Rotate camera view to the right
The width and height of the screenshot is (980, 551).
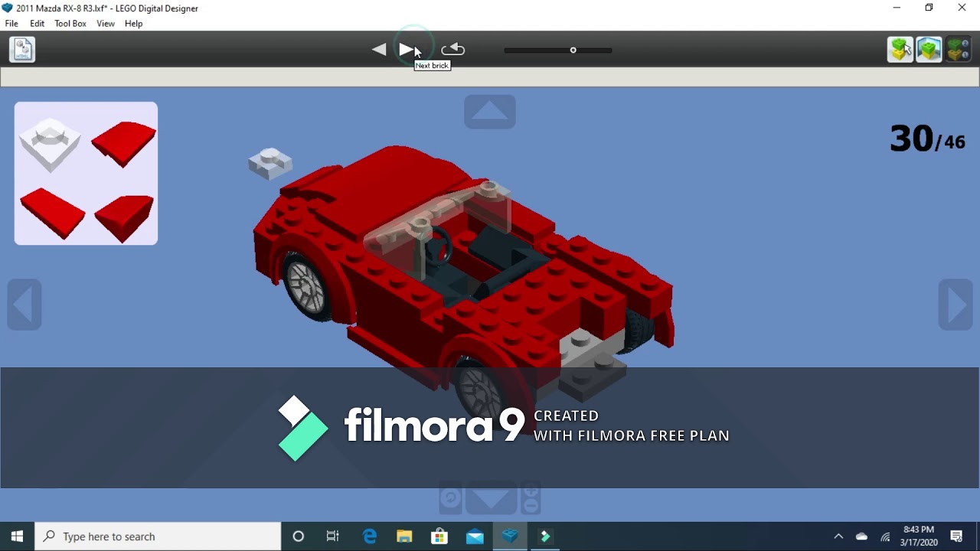[x=955, y=305]
